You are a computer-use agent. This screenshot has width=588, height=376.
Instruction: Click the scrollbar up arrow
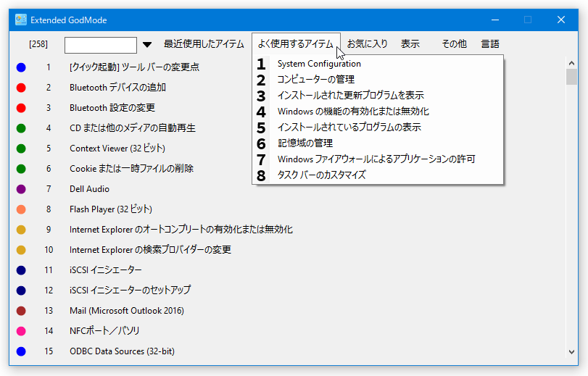571,63
